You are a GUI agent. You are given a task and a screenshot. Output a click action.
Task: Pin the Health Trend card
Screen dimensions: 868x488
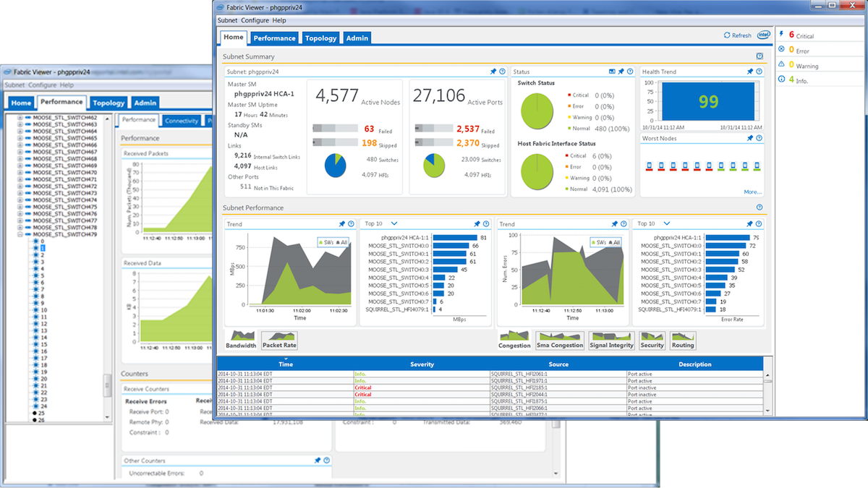(750, 72)
